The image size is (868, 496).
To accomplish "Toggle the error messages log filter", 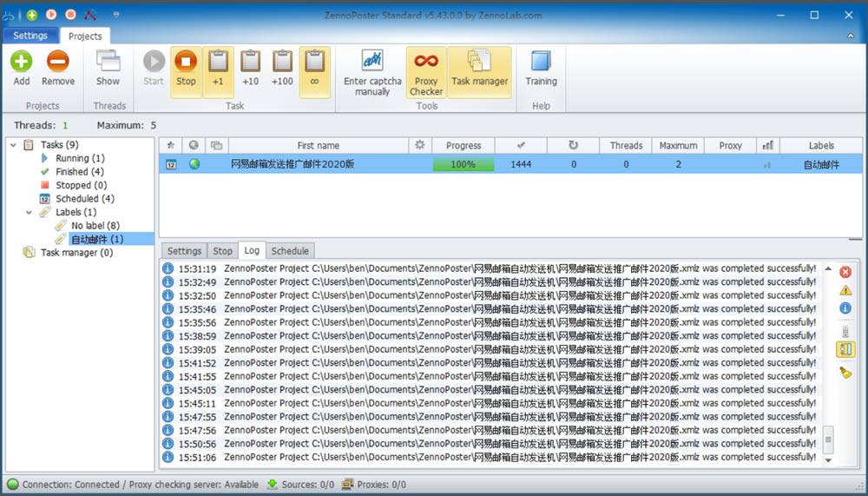I will [845, 272].
